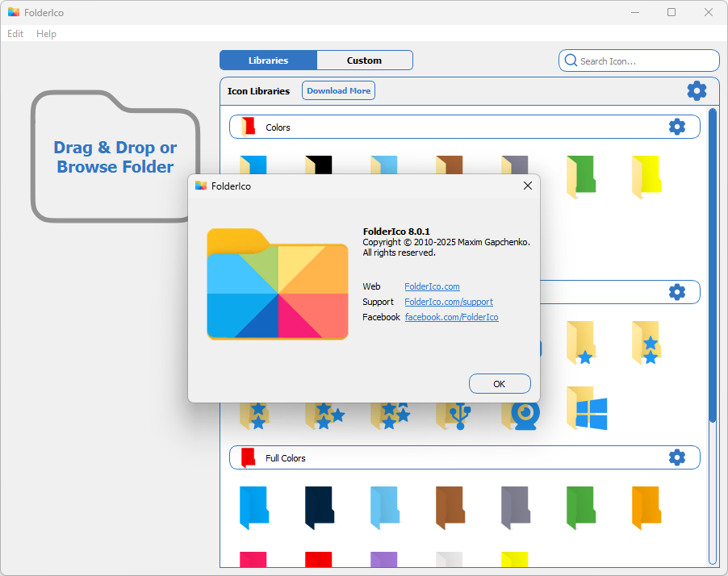The image size is (728, 576).
Task: Click the Drag & Drop or Browse Folder area
Action: (115, 157)
